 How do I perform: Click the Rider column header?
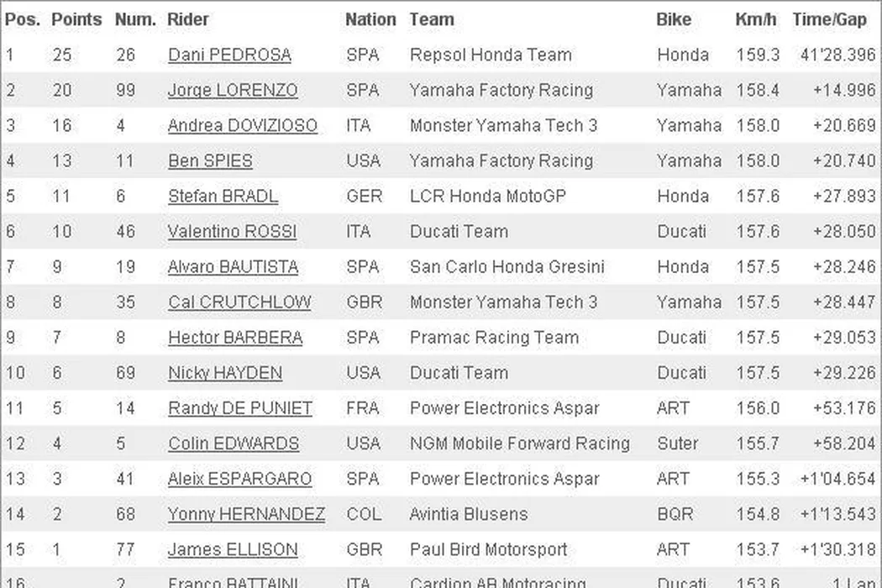188,19
